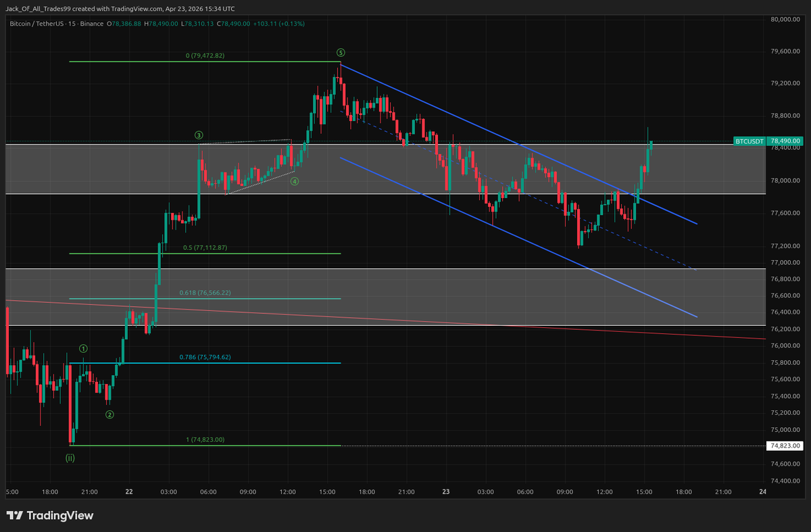Click the circled wave 5 label
811x532 pixels.
coord(341,52)
